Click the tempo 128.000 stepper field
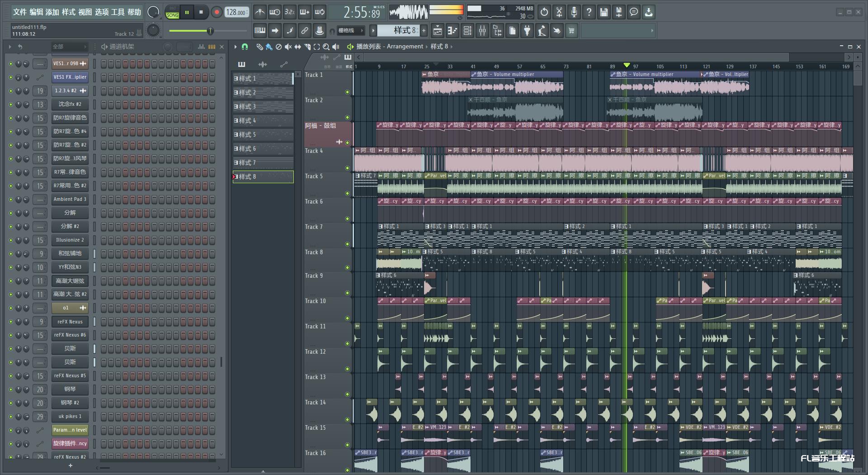Viewport: 868px width, 475px height. [x=237, y=12]
